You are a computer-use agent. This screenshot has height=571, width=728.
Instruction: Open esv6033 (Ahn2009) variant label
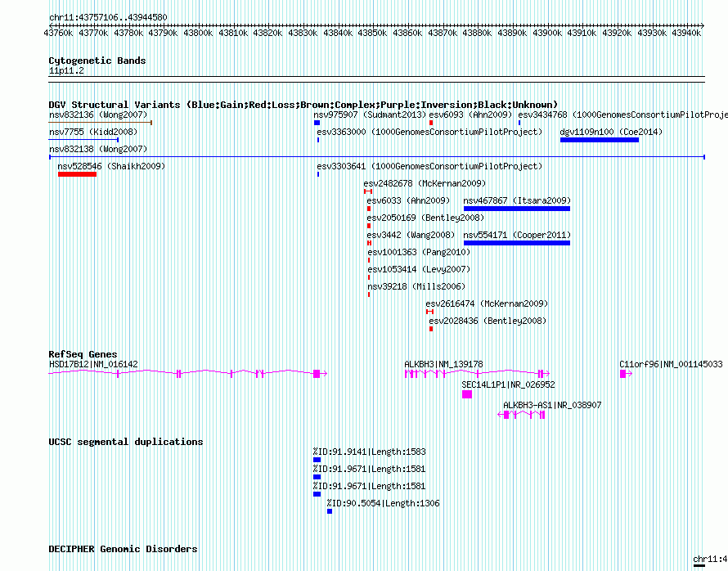(408, 200)
